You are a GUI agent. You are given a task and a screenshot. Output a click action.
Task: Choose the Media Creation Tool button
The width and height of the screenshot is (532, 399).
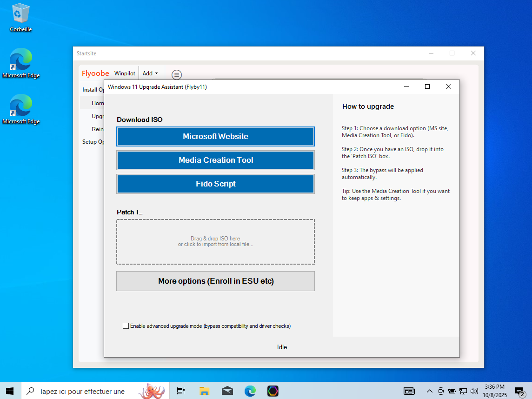[215, 160]
